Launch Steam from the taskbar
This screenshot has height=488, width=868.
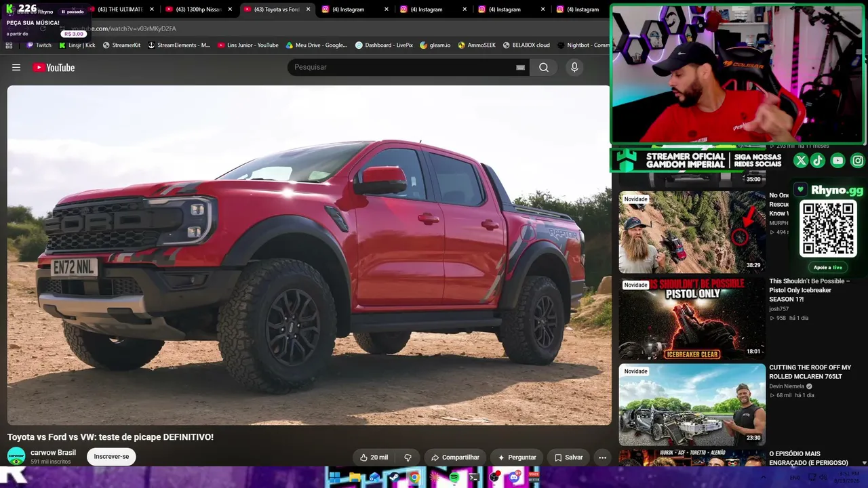click(x=394, y=478)
